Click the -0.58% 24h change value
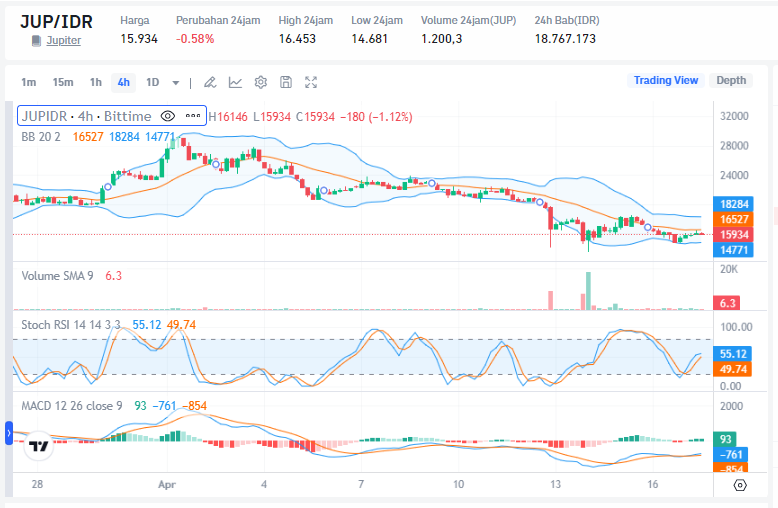Screen dimensions: 778x508 [195, 39]
